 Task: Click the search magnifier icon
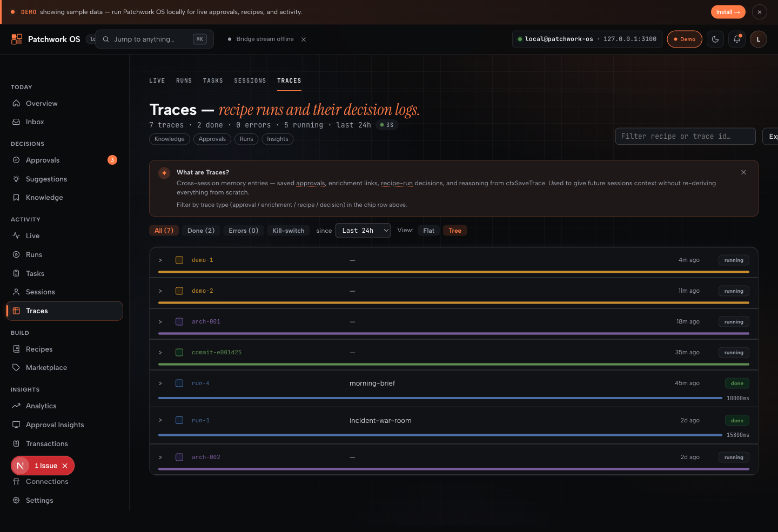point(106,39)
